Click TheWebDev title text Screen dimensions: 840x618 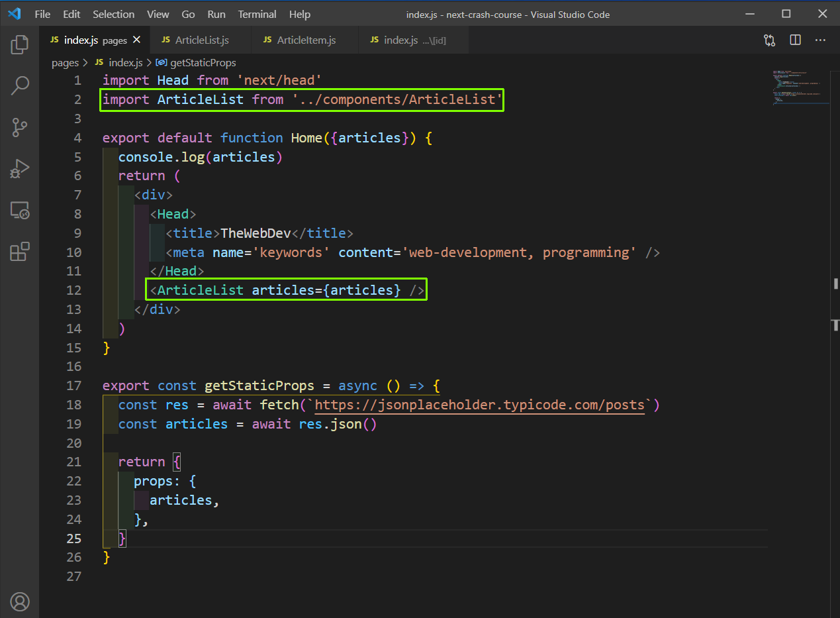(x=256, y=233)
